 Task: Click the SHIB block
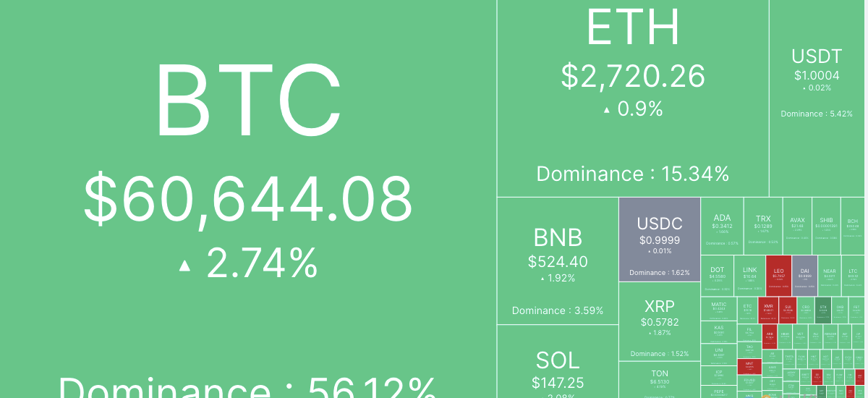point(826,226)
